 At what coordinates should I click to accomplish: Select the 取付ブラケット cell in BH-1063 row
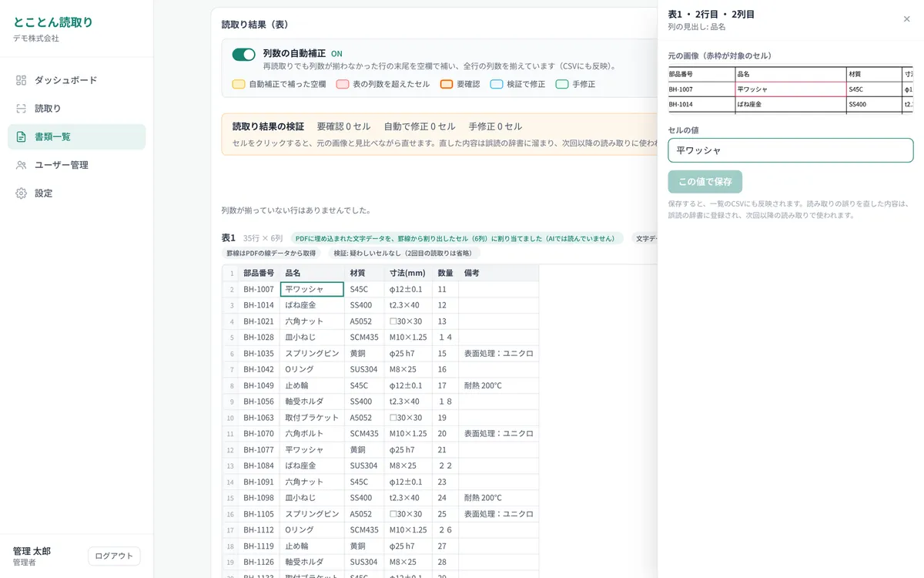point(313,418)
